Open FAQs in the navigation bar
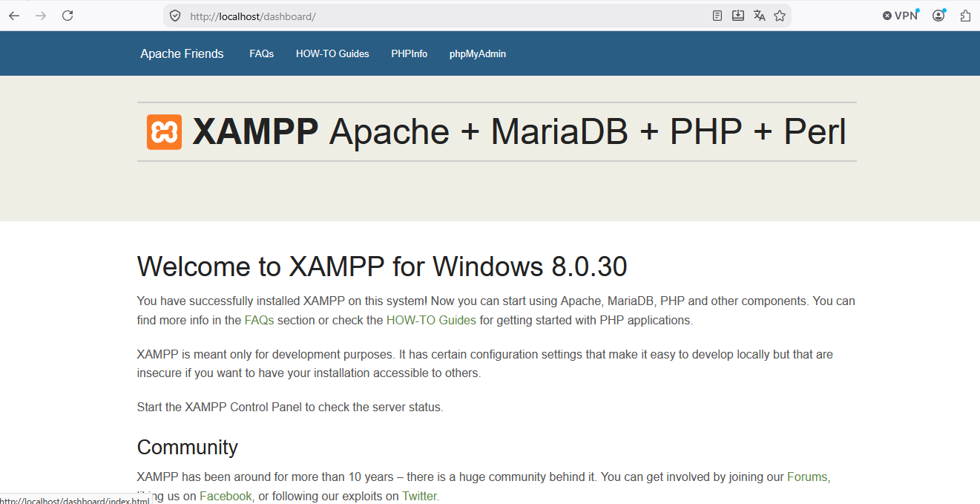Screen dimensions: 980x504 point(262,53)
